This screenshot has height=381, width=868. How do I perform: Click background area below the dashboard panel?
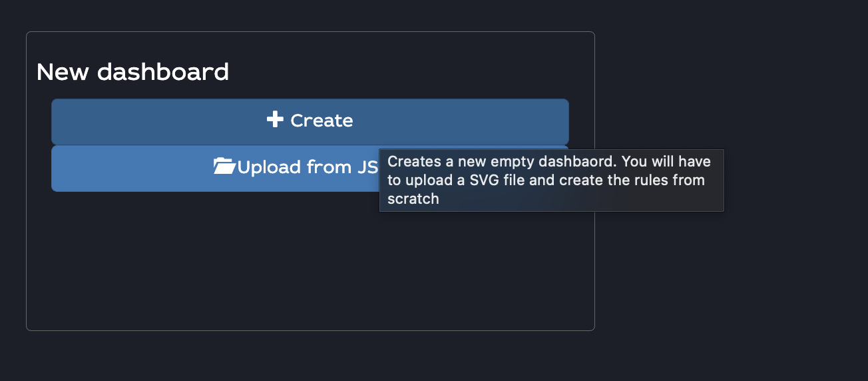[310, 356]
